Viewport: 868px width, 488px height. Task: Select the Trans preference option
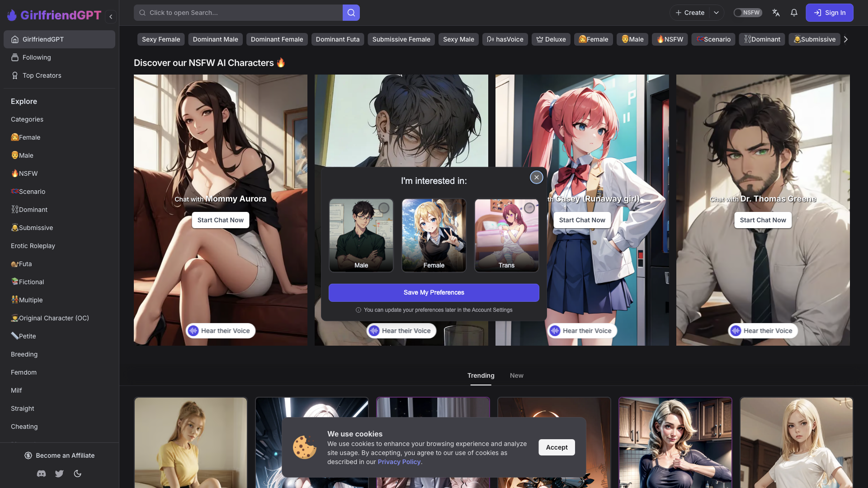(x=506, y=235)
